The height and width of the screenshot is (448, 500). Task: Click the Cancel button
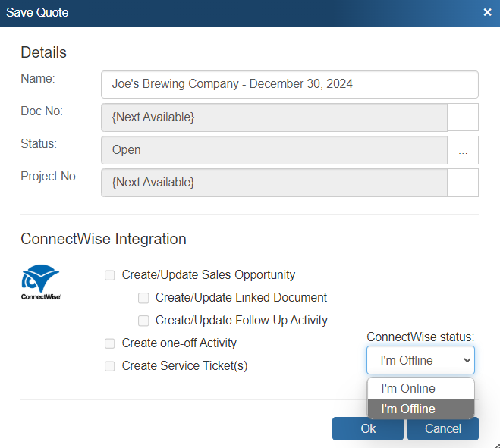[x=442, y=428]
